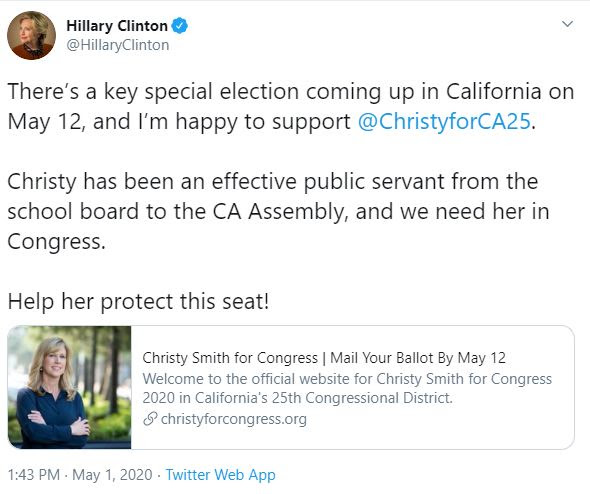This screenshot has width=590, height=494.
Task: Click the blue verified checkmark badge
Action: pyautogui.click(x=179, y=26)
